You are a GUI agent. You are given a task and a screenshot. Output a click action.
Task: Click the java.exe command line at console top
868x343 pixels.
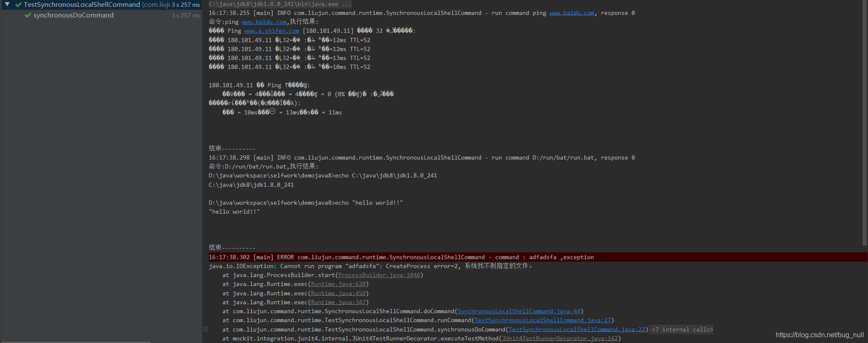tap(280, 4)
